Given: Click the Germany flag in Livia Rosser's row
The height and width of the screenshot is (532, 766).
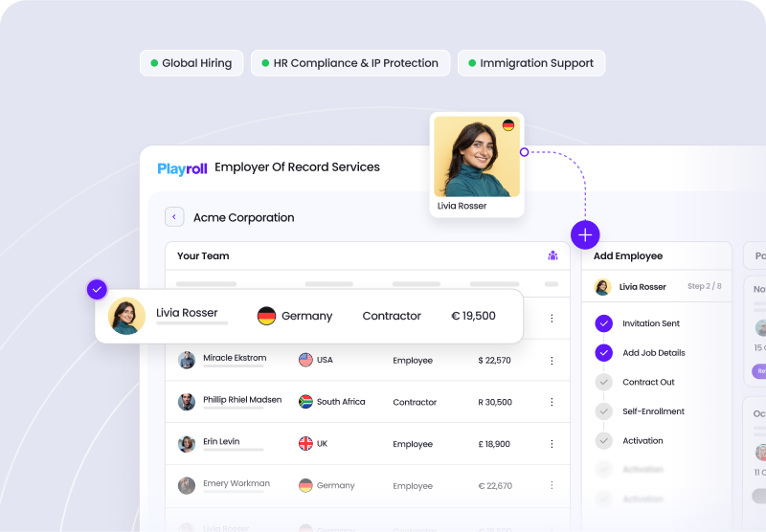Looking at the screenshot, I should [x=266, y=316].
